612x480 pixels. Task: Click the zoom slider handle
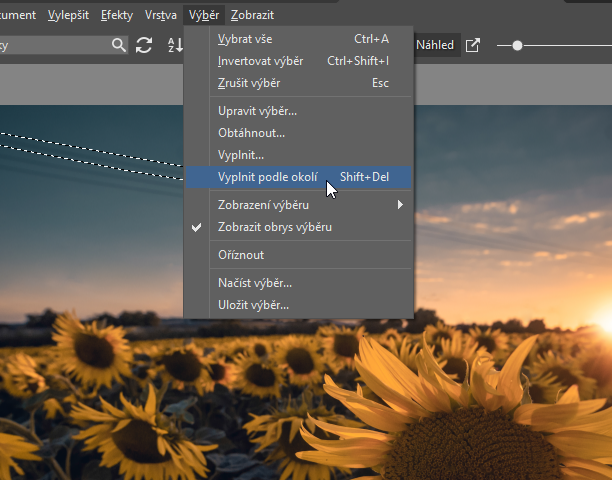coord(518,46)
